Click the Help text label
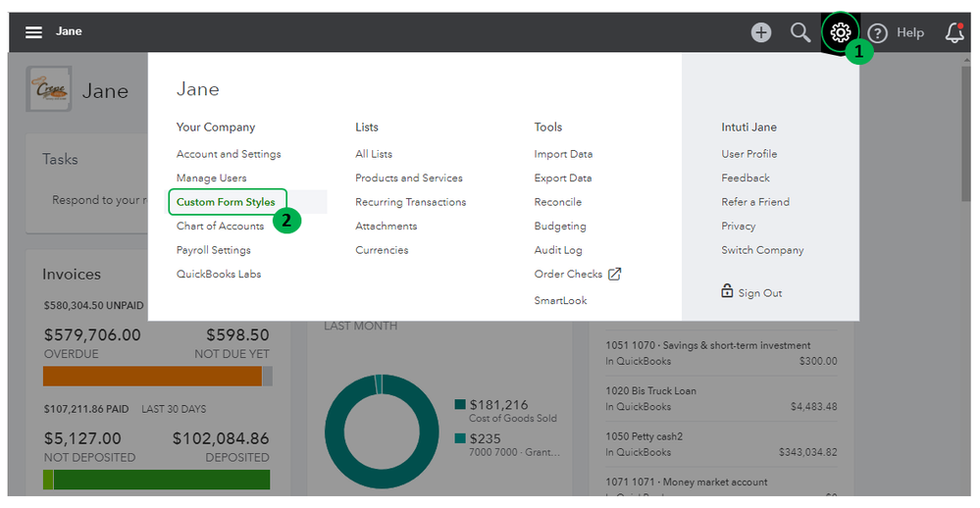This screenshot has width=980, height=508. 910,32
